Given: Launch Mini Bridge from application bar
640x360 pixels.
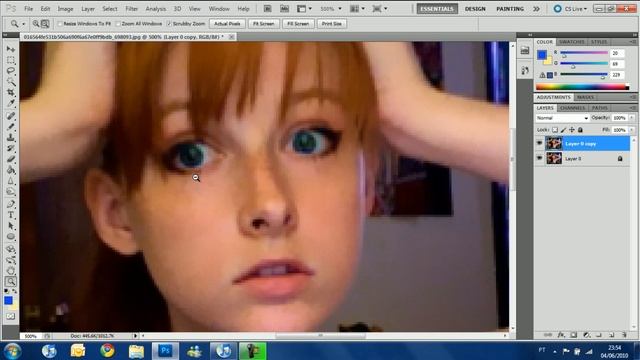Looking at the screenshot, I should pyautogui.click(x=284, y=9).
